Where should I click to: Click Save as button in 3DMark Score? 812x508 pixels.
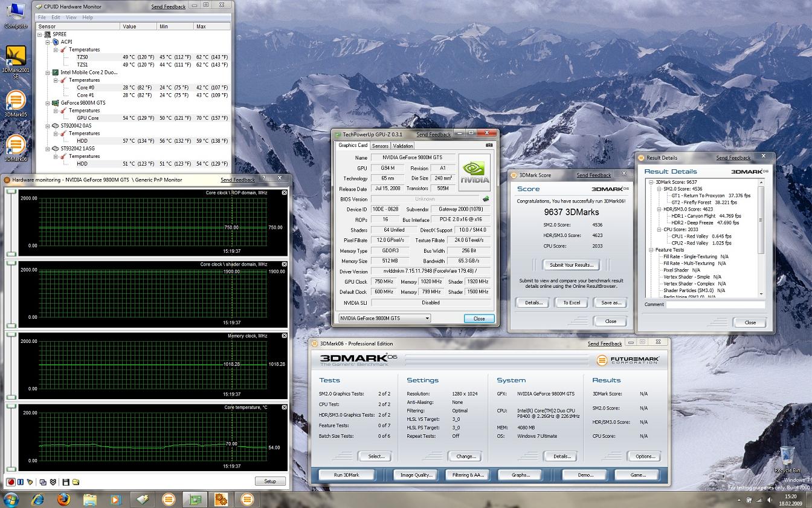click(610, 302)
